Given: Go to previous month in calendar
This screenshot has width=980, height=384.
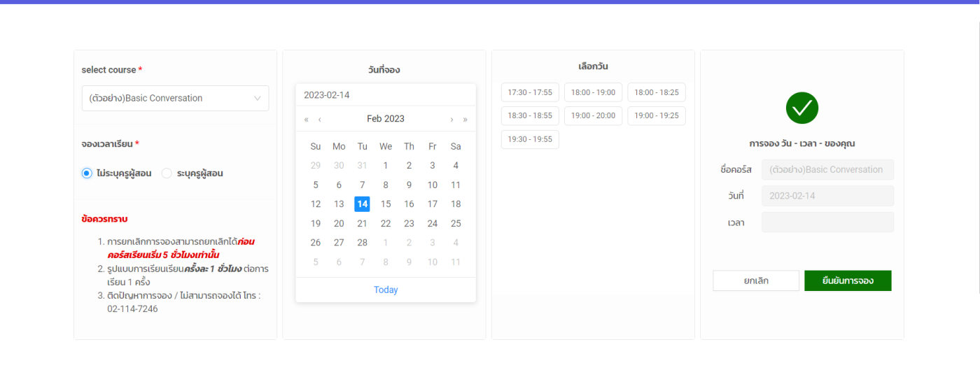Looking at the screenshot, I should click(320, 119).
